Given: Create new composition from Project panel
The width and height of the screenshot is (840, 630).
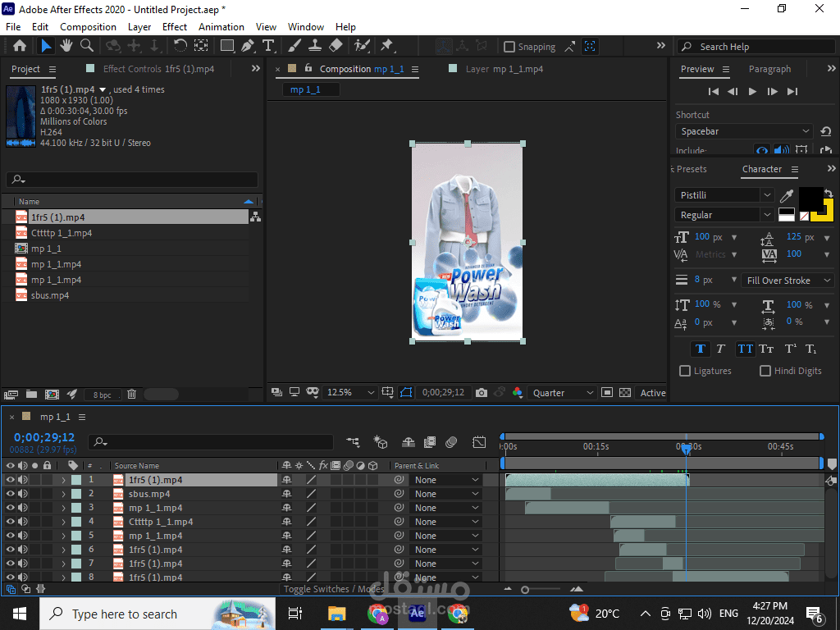Looking at the screenshot, I should pyautogui.click(x=52, y=395).
